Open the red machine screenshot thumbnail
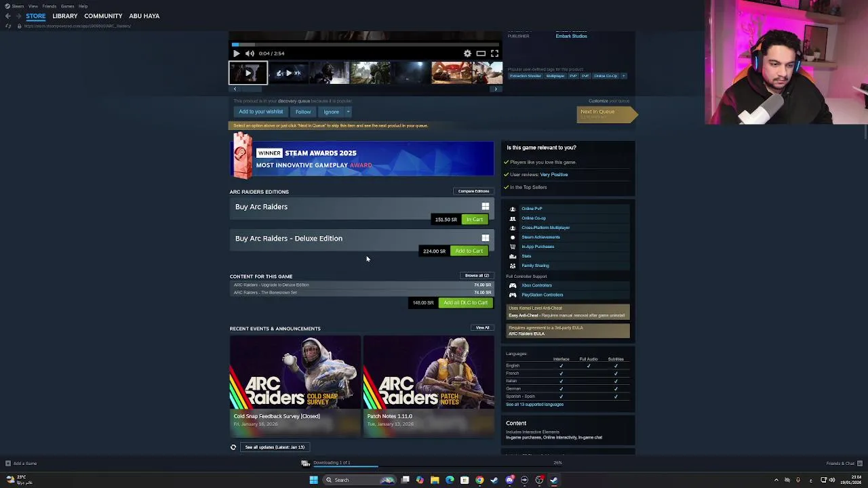The height and width of the screenshot is (488, 868). click(x=451, y=73)
